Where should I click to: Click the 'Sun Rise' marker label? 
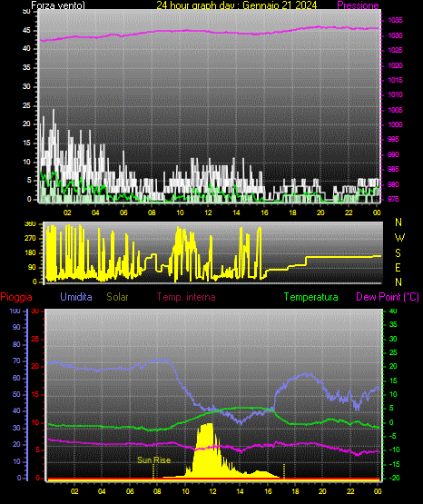(x=153, y=460)
